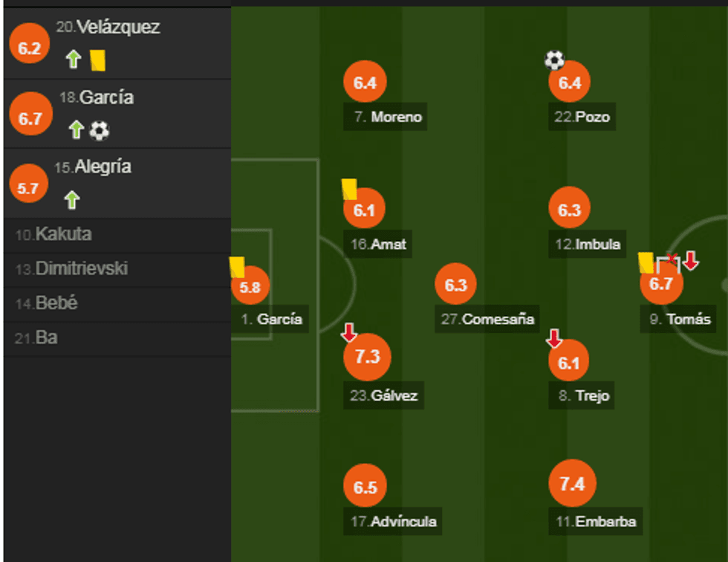The width and height of the screenshot is (728, 562).
Task: Click the 7.3 rating circle for Gálvez
Action: [367, 357]
